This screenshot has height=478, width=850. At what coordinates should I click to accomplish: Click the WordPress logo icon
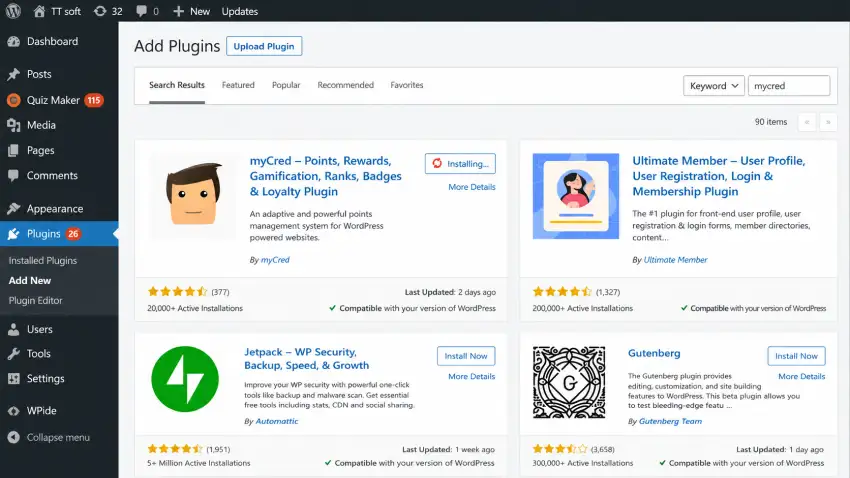(x=13, y=11)
